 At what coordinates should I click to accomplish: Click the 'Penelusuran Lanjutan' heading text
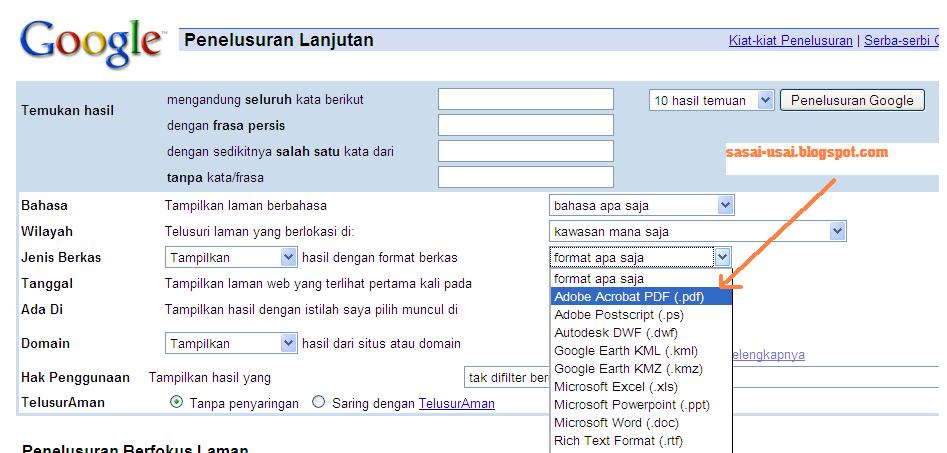279,40
